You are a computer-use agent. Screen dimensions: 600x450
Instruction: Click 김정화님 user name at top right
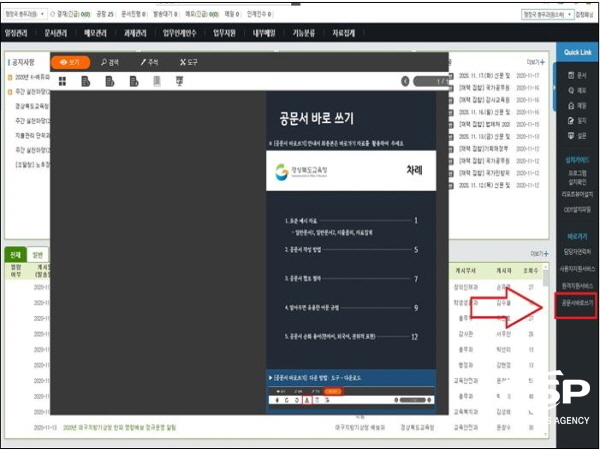585,15
